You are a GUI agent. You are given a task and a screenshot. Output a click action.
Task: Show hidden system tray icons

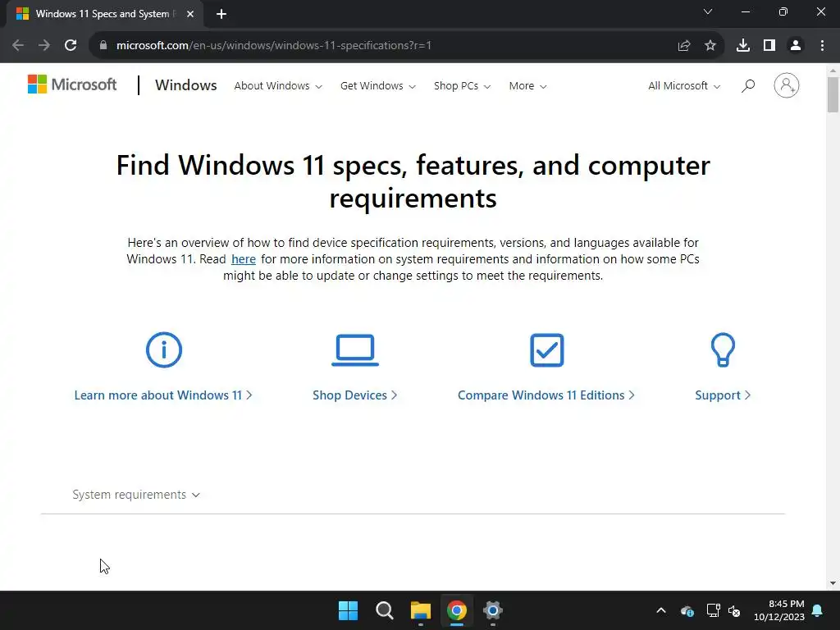point(661,610)
